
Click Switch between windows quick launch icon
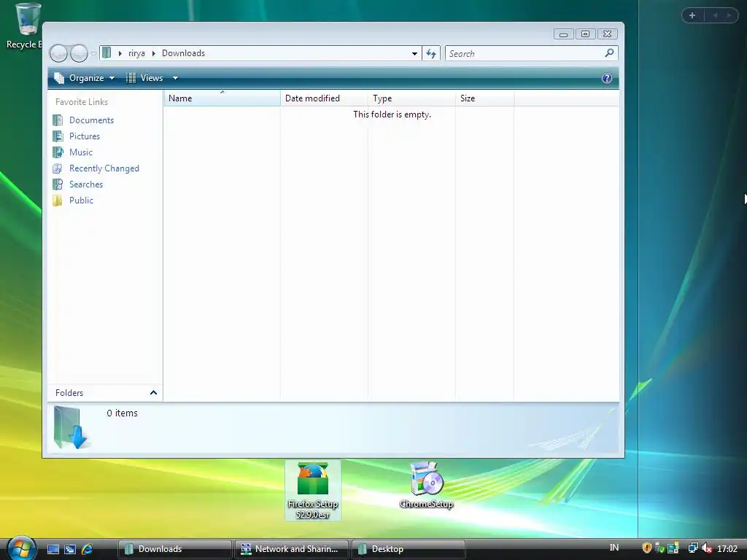point(70,549)
